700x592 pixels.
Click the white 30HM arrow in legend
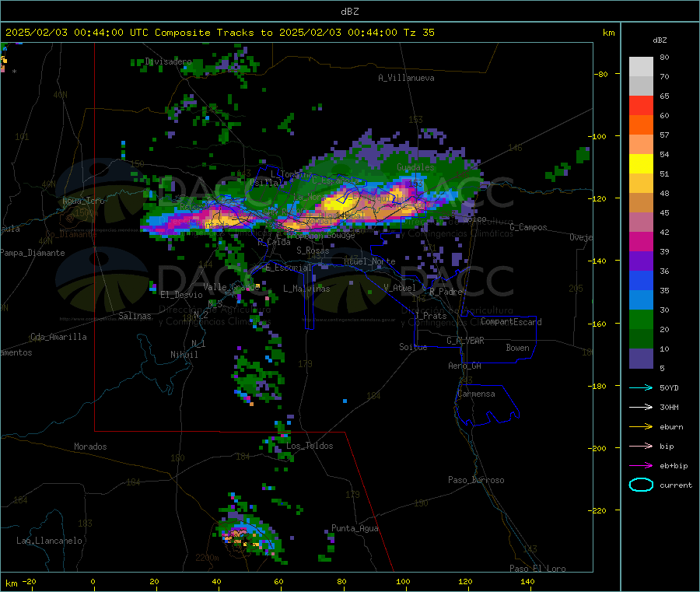(x=641, y=407)
